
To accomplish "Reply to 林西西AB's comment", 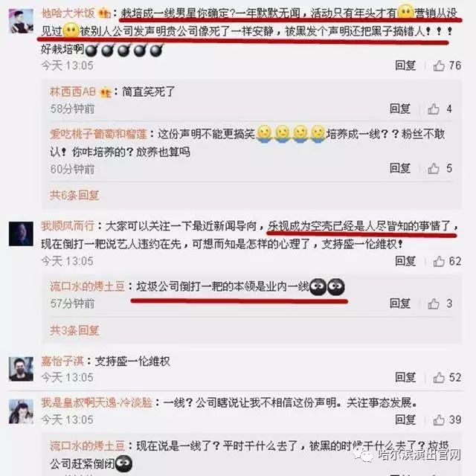I will pyautogui.click(x=400, y=109).
